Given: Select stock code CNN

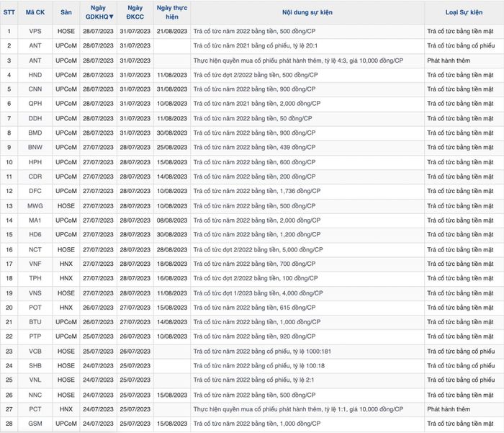Looking at the screenshot, I should 35,89.
